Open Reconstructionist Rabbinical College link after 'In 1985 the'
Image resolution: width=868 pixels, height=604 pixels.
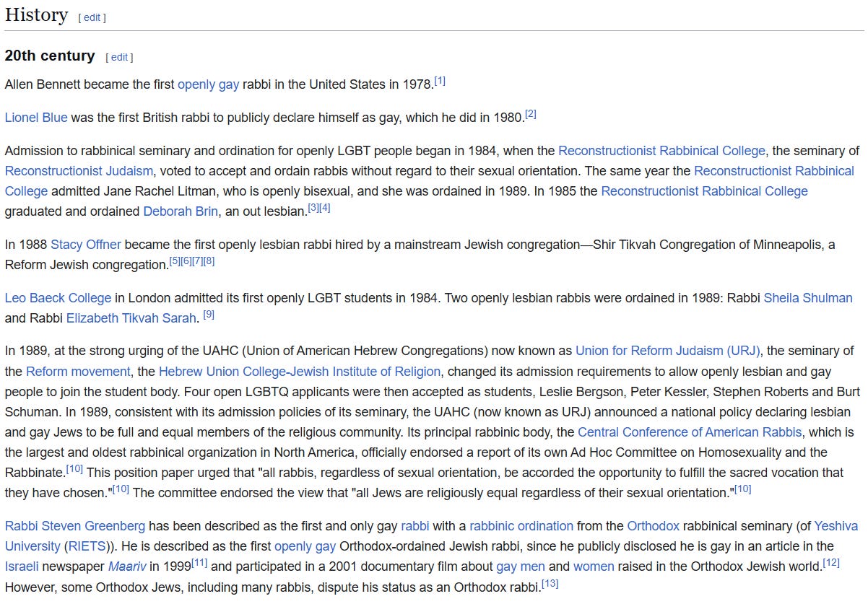704,191
